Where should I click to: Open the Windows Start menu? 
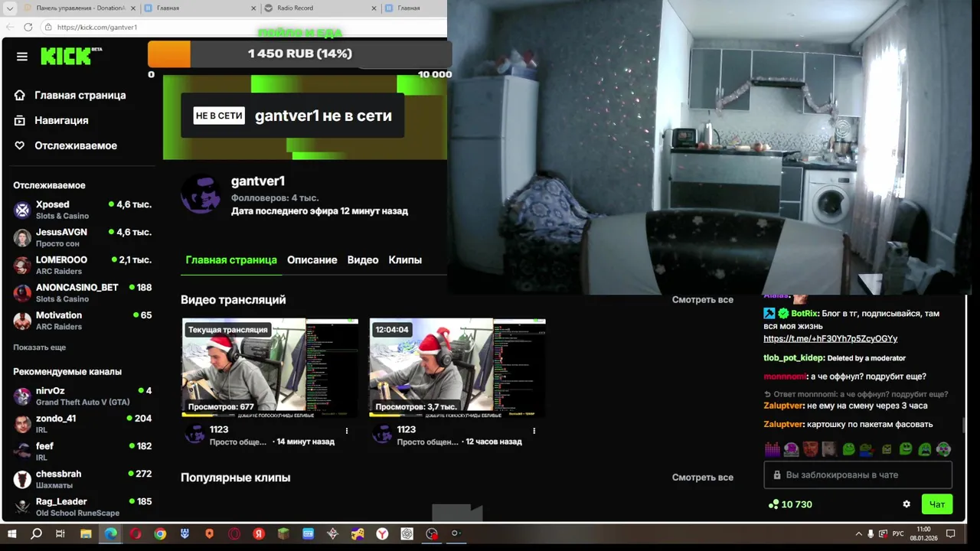click(x=11, y=533)
